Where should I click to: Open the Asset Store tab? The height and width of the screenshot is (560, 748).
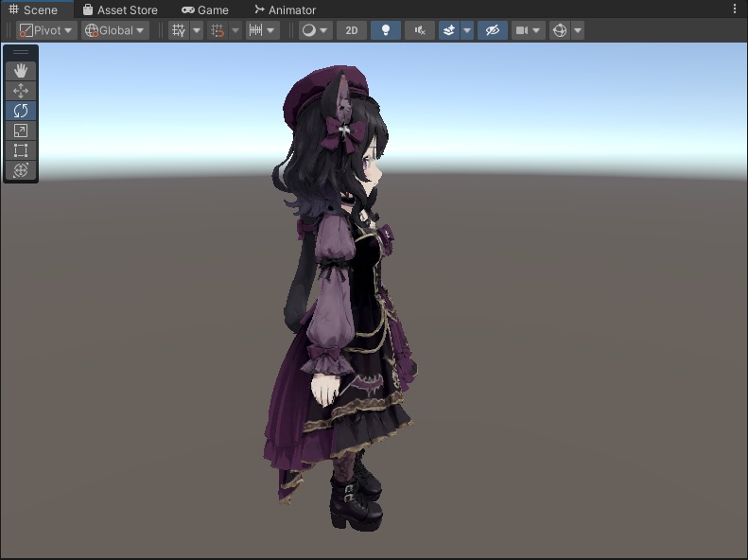pos(120,9)
